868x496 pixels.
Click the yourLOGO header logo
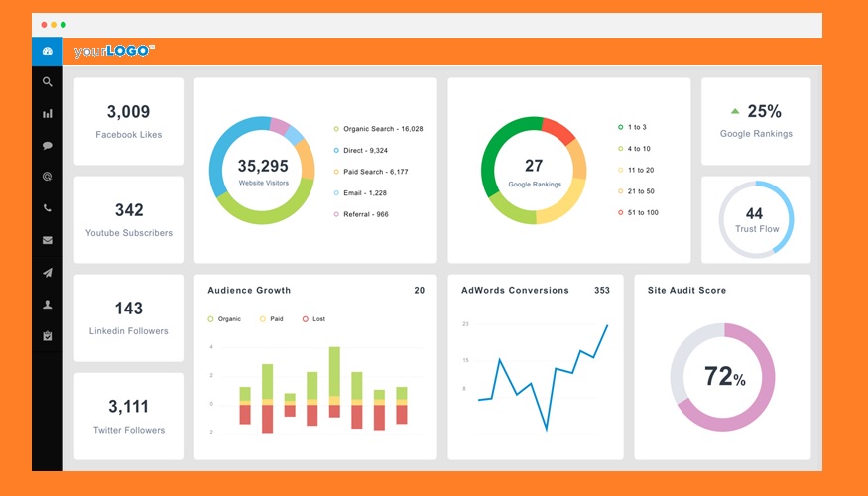pyautogui.click(x=114, y=51)
